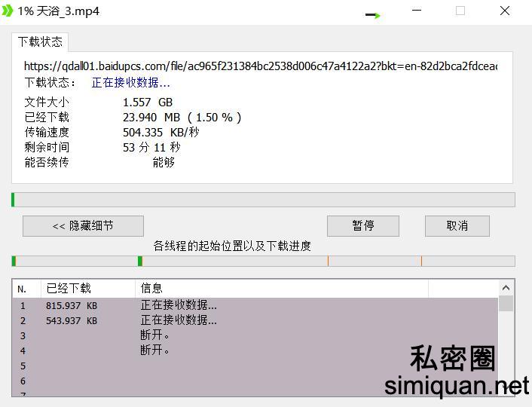The image size is (532, 407).
Task: Minimize the download window
Action: pos(417,11)
